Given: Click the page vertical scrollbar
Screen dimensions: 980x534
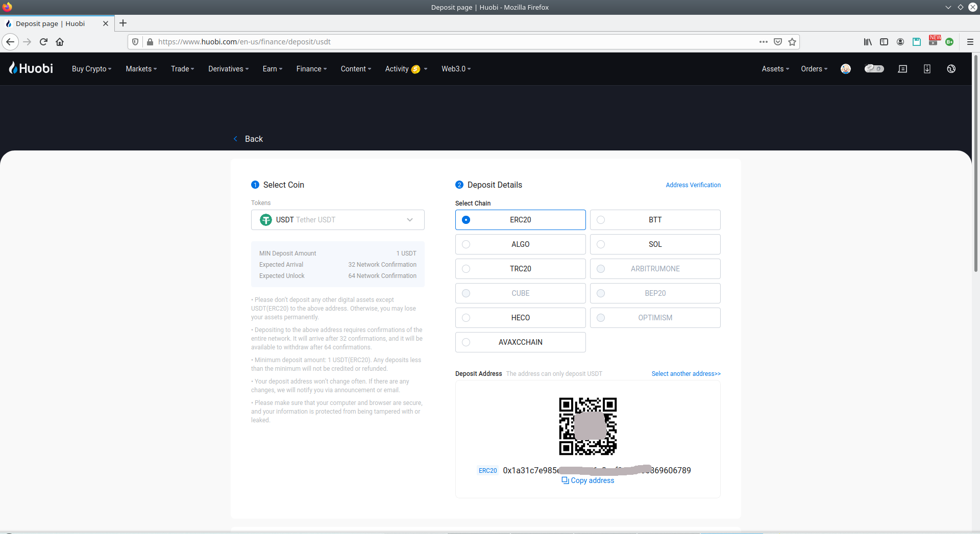Looking at the screenshot, I should 975,163.
